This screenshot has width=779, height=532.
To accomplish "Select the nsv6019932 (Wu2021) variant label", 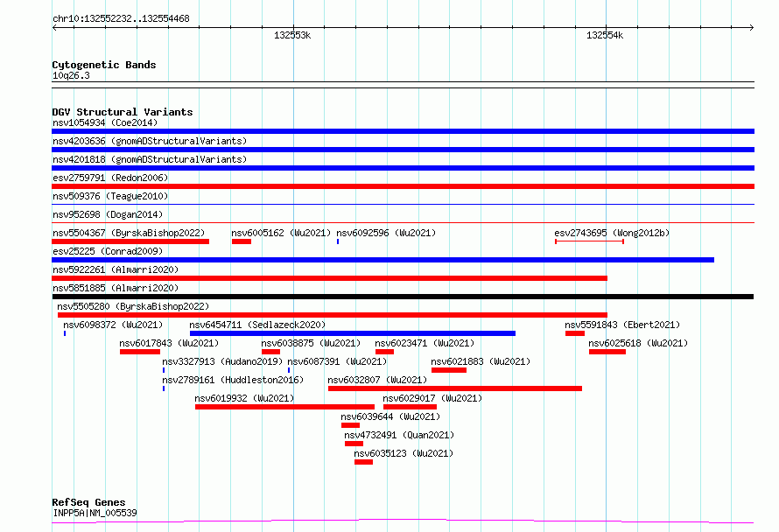I will (244, 398).
